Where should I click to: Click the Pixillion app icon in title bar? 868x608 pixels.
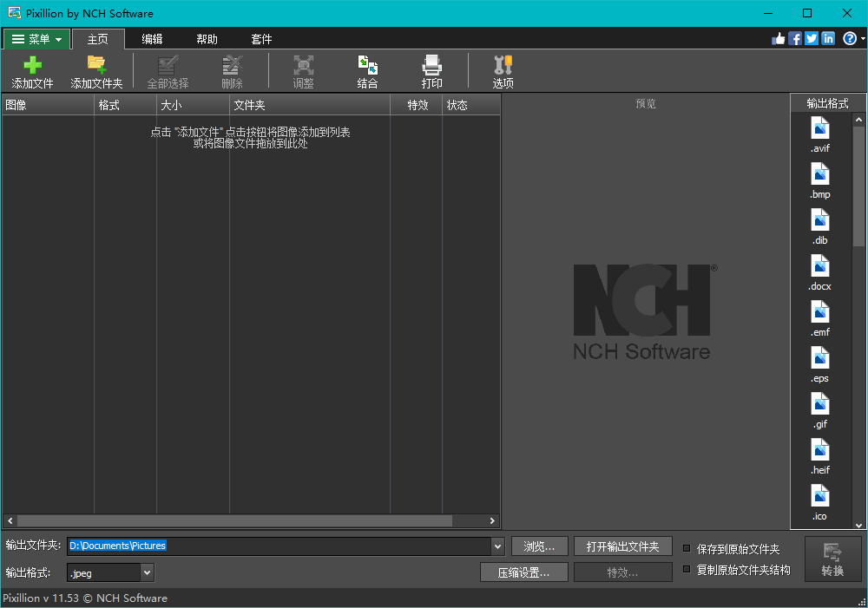point(14,13)
